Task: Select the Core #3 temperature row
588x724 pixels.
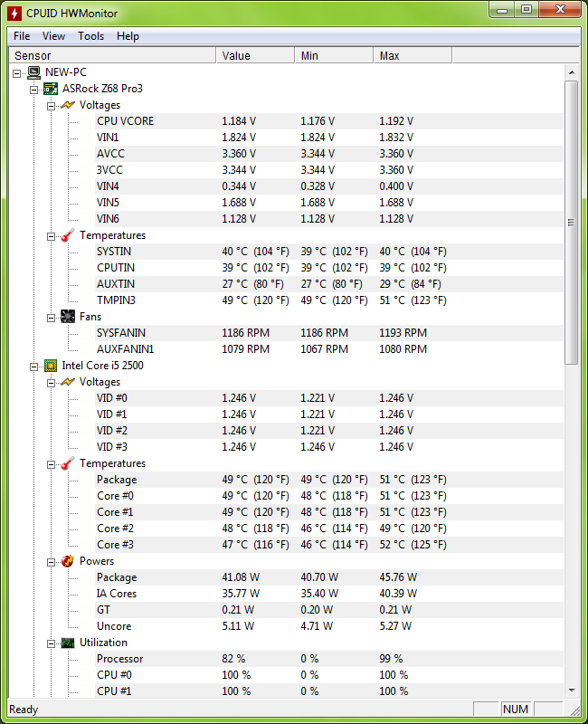Action: (x=329, y=545)
